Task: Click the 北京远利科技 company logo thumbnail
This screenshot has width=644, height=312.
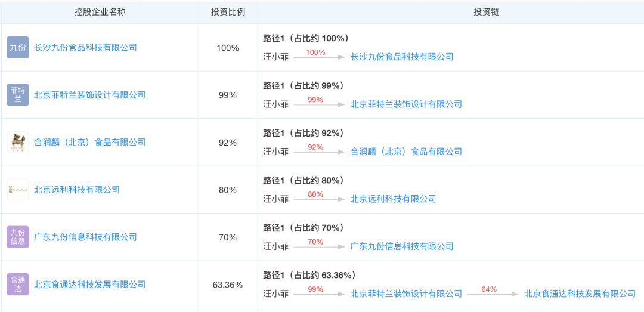Action: [x=18, y=190]
